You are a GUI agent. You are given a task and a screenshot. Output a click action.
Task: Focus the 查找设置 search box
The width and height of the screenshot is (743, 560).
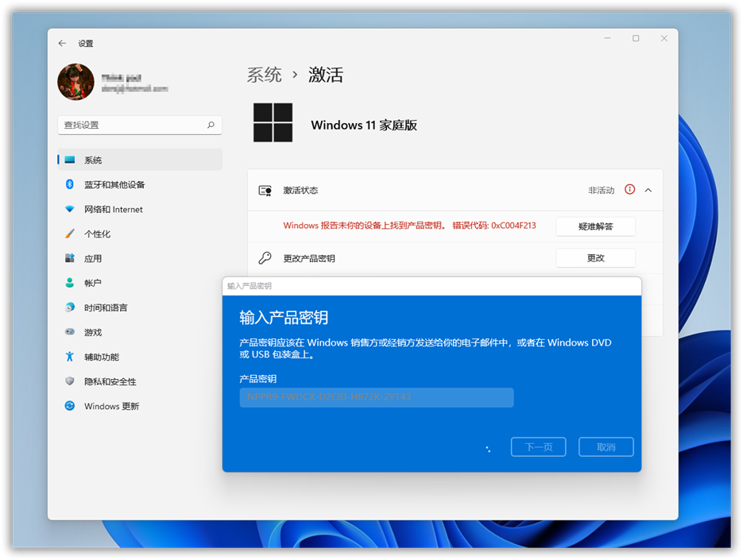coord(140,125)
